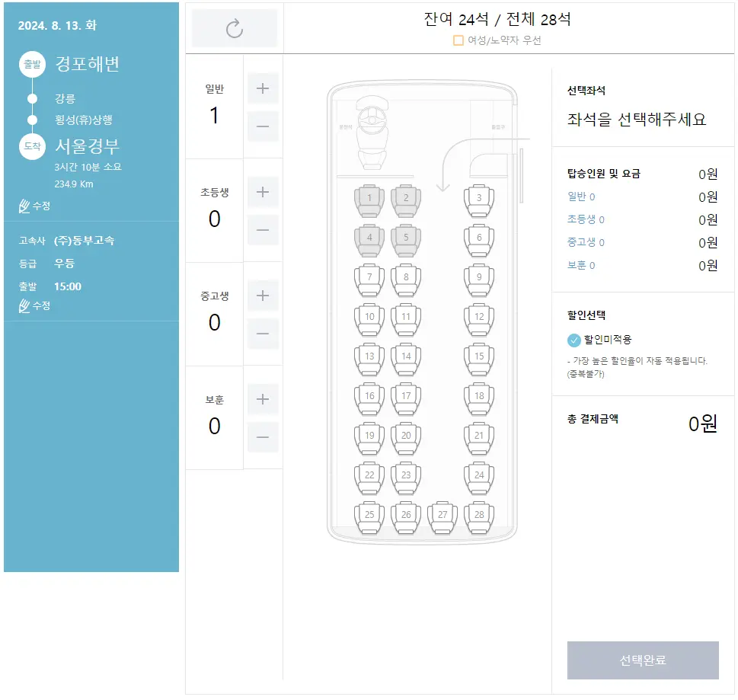This screenshot has height=700, width=738.
Task: Click the minus icon for 일반 passengers
Action: (262, 126)
